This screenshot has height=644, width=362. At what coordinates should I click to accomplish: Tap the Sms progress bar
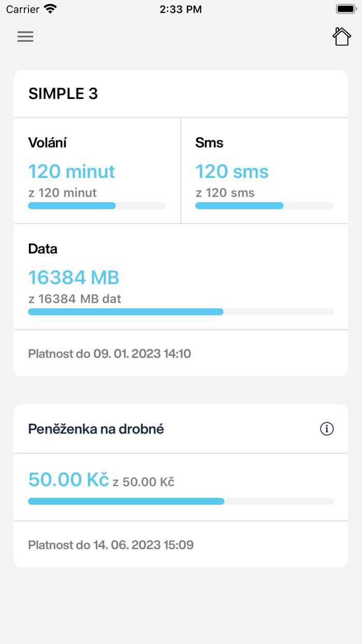point(264,206)
